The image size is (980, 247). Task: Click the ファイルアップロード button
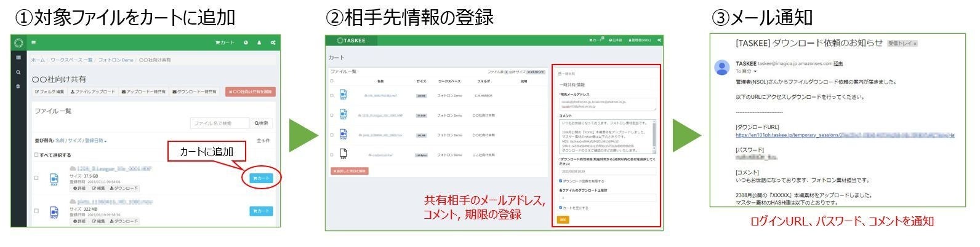click(92, 92)
